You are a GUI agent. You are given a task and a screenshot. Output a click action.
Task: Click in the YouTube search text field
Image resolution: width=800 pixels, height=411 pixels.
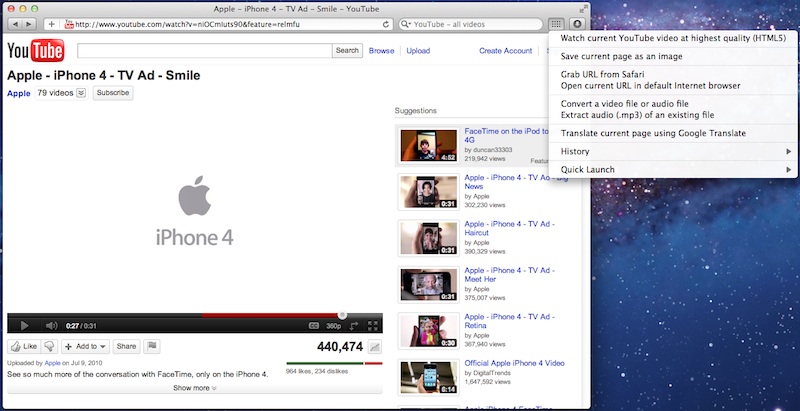pyautogui.click(x=204, y=50)
